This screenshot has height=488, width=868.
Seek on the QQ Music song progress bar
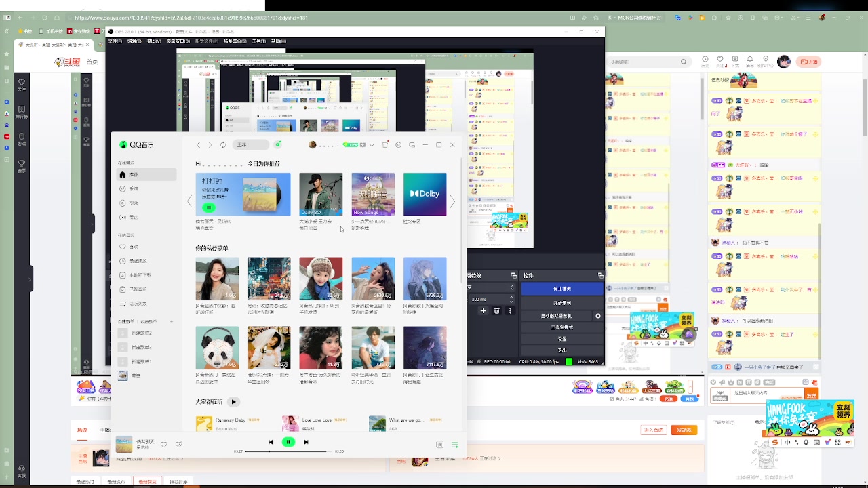(x=288, y=451)
